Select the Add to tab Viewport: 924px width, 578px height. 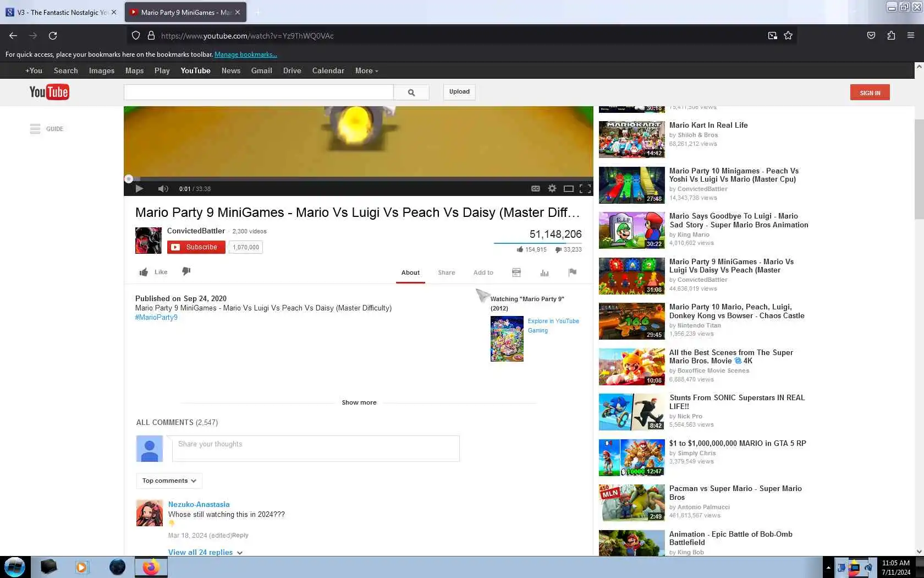[x=483, y=272]
